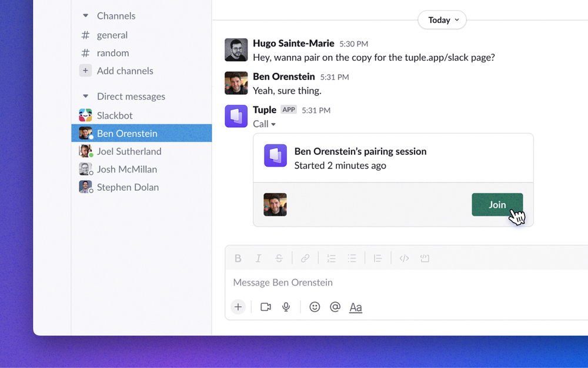Click the 5:31 PM timestamp on Ben's message
This screenshot has width=588, height=368.
tap(335, 77)
